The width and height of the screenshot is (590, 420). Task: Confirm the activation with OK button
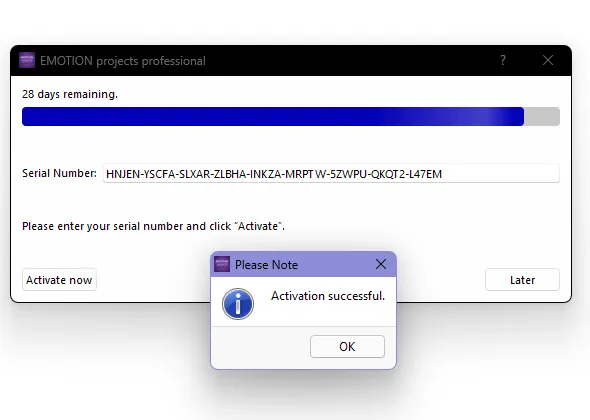[347, 346]
